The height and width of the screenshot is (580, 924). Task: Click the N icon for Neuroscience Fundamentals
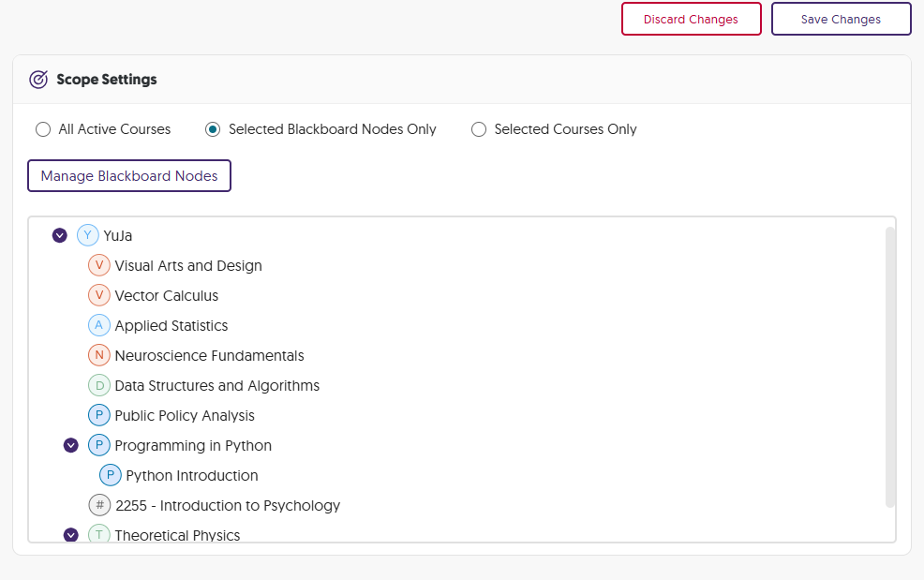99,355
